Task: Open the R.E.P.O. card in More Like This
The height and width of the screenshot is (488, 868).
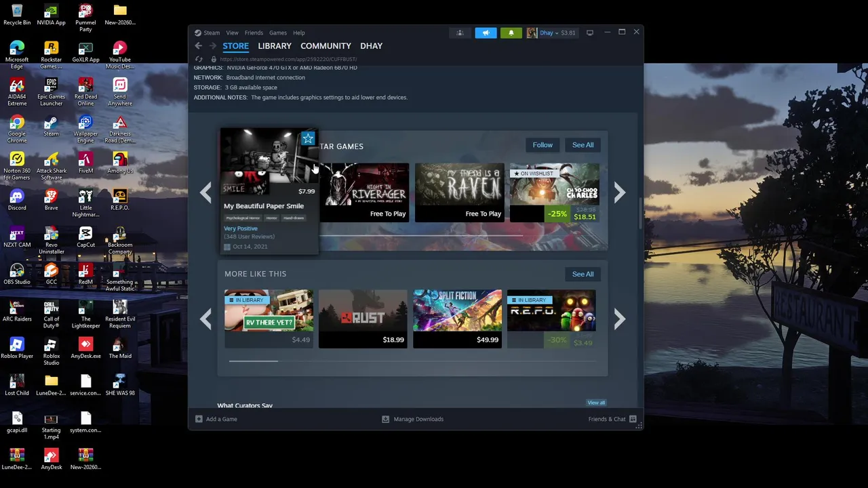Action: pos(551,319)
